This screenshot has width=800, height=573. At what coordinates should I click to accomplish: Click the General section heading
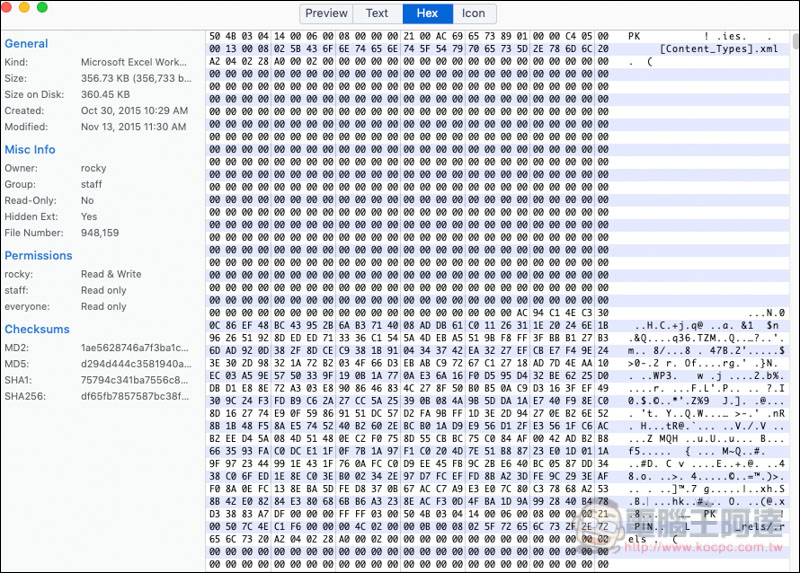pyautogui.click(x=26, y=44)
